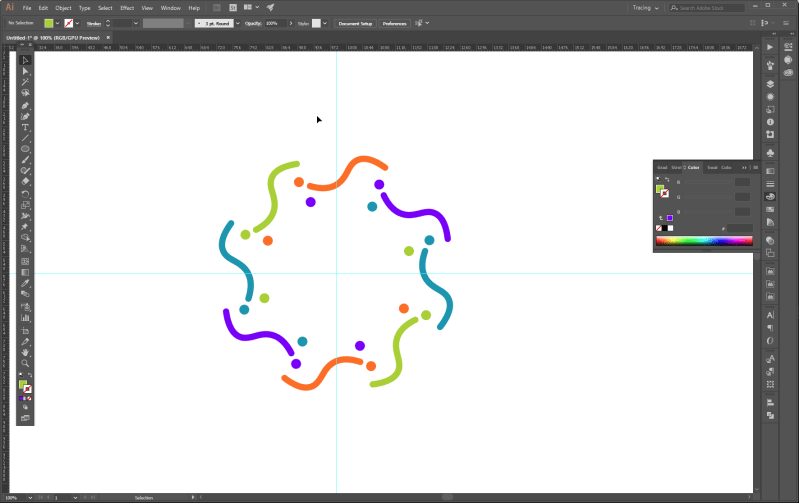Open Adobe Stock from the St icon
799x503 pixels.
[x=233, y=8]
